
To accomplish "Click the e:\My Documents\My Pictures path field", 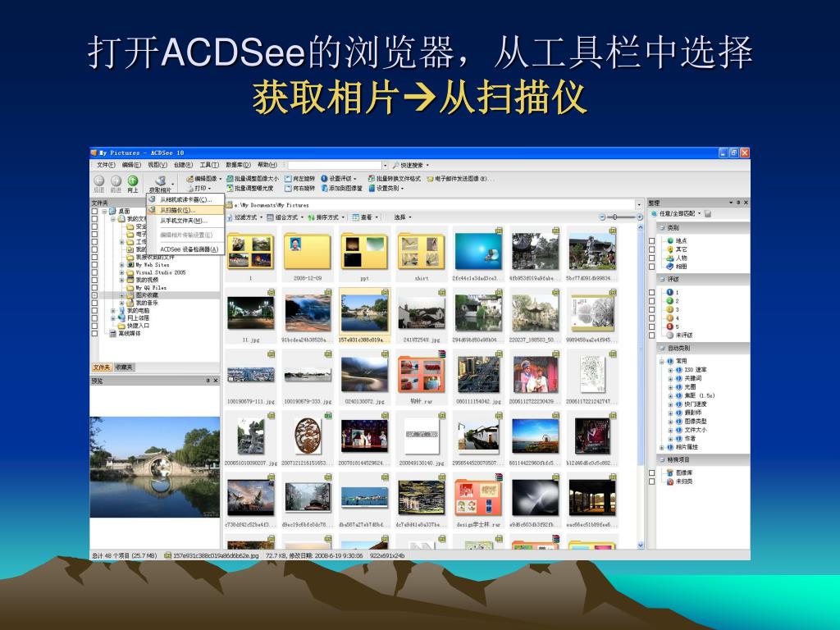I will [x=434, y=204].
